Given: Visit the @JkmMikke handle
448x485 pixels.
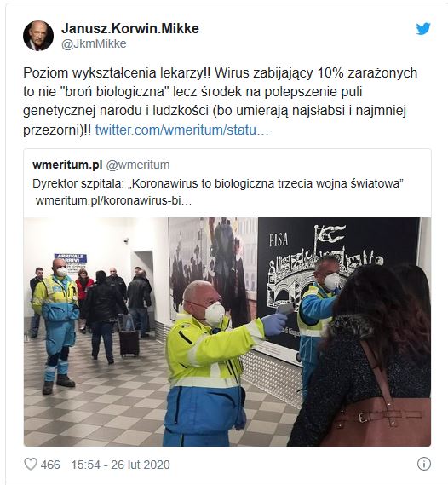Looking at the screenshot, I should click(x=94, y=43).
